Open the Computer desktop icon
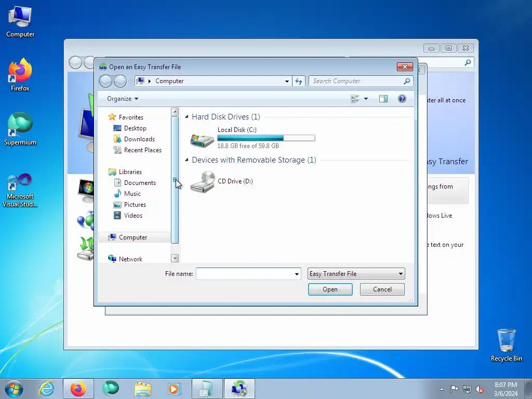The image size is (532, 399). click(20, 22)
